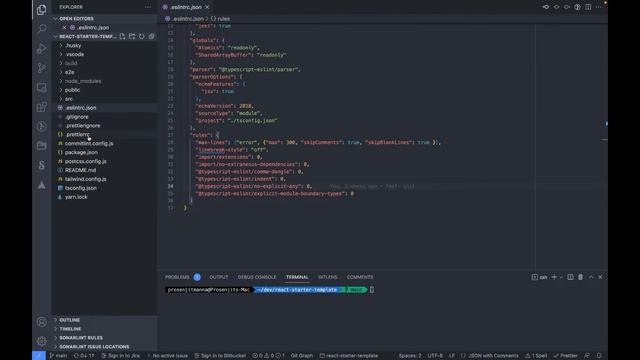
Task: Open the SonarLint 'S' icon in the activity bar
Action: pyautogui.click(x=42, y=165)
